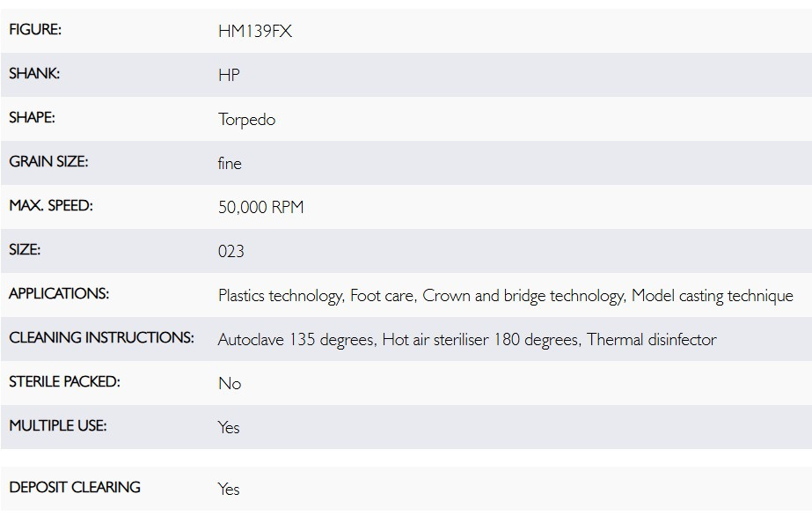
Task: Click the Autoclave 135 degrees text
Action: coord(296,339)
